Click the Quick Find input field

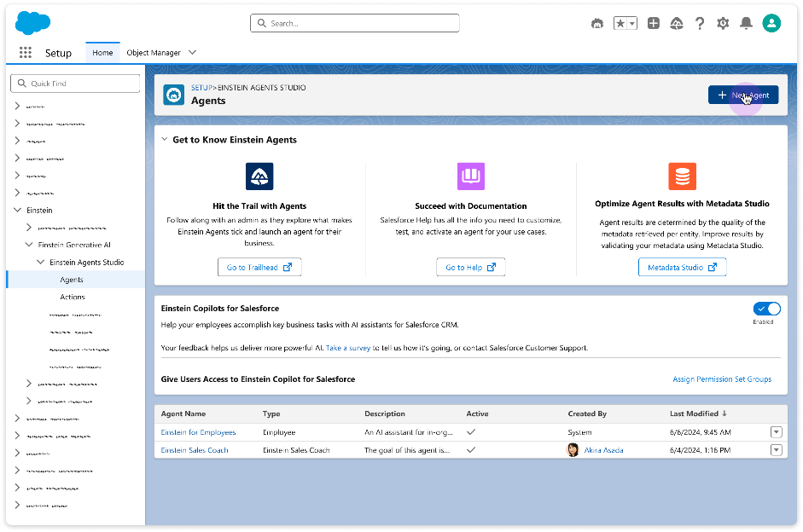(x=75, y=84)
